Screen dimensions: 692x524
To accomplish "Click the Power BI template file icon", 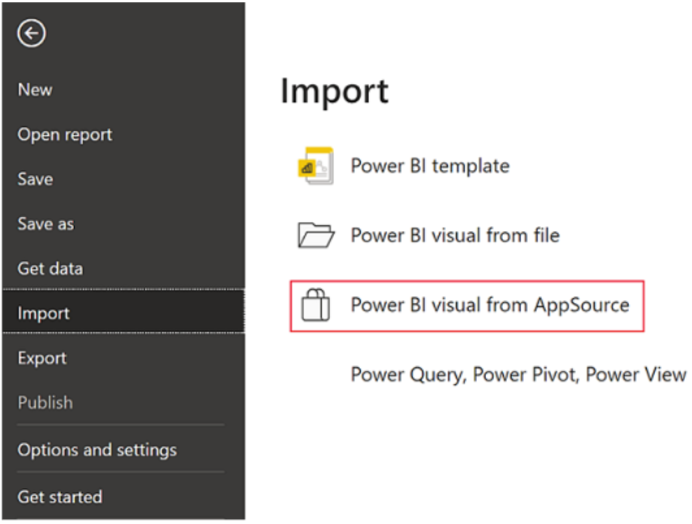I will pyautogui.click(x=316, y=166).
